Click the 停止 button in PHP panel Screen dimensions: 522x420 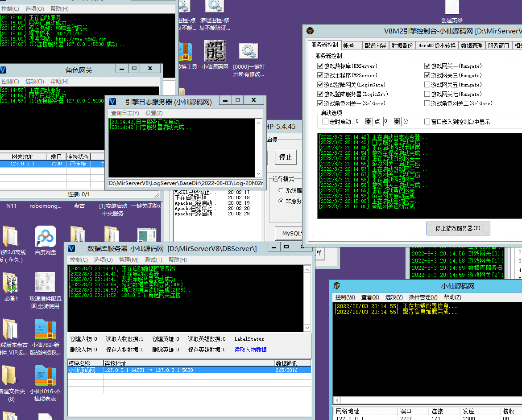(285, 157)
